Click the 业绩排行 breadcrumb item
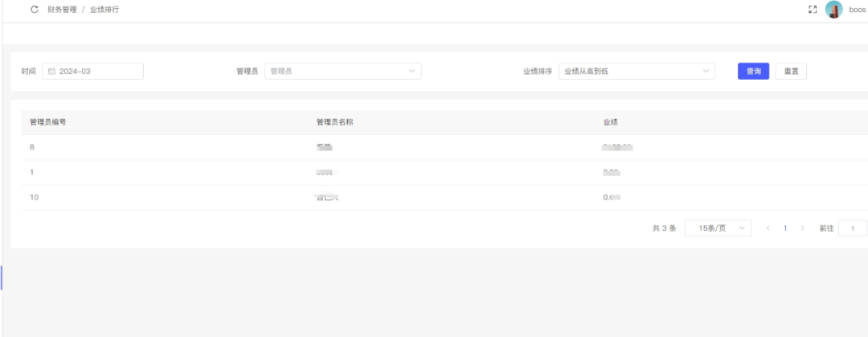Image resolution: width=868 pixels, height=337 pixels. pos(104,10)
